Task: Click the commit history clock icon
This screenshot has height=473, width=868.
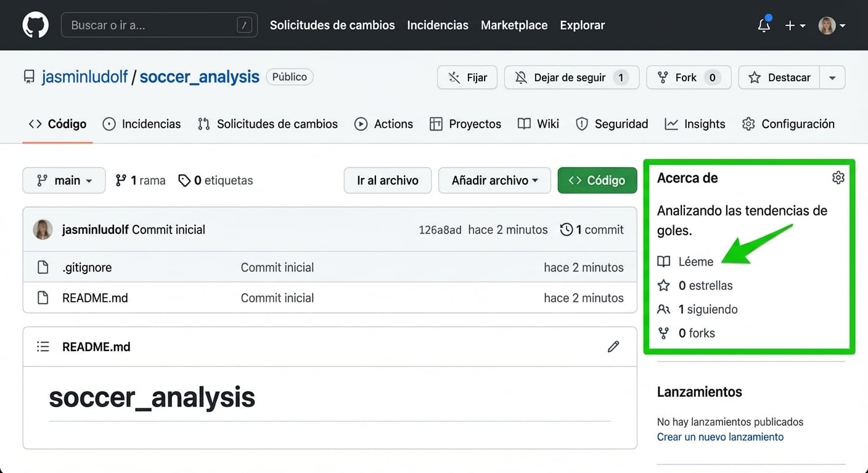Action: coord(566,230)
